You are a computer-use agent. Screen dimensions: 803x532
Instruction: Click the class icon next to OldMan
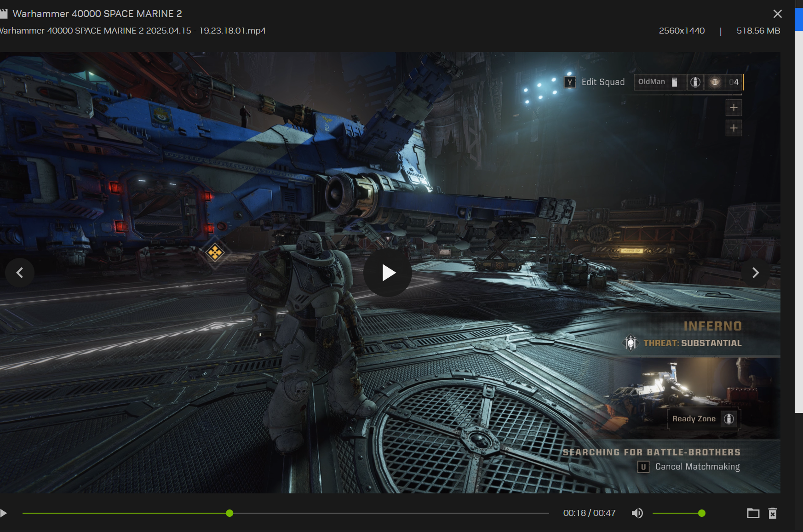(695, 82)
